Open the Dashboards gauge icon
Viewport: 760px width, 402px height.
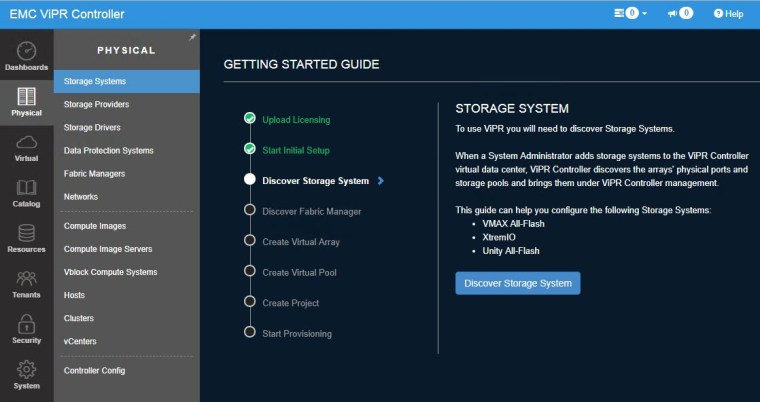(x=26, y=51)
